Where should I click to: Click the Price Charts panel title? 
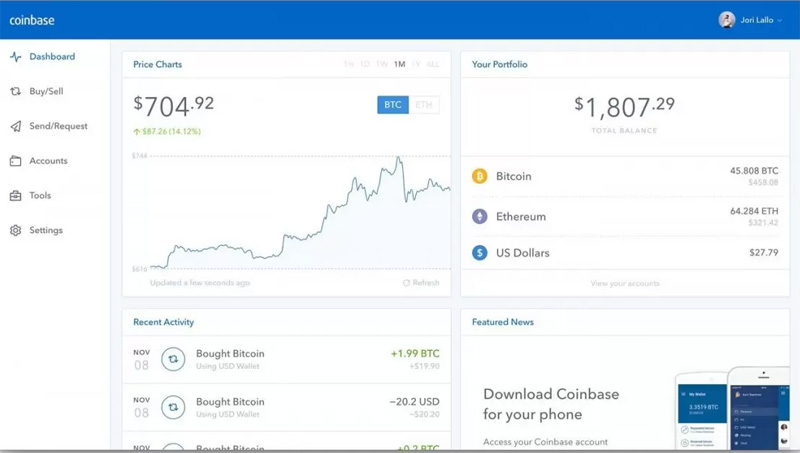[x=158, y=64]
